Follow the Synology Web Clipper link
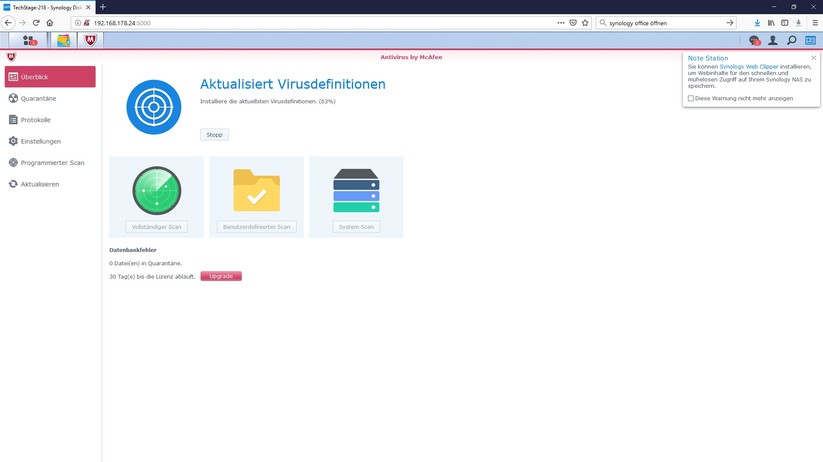Viewport: 823px width, 462px height. coord(748,67)
